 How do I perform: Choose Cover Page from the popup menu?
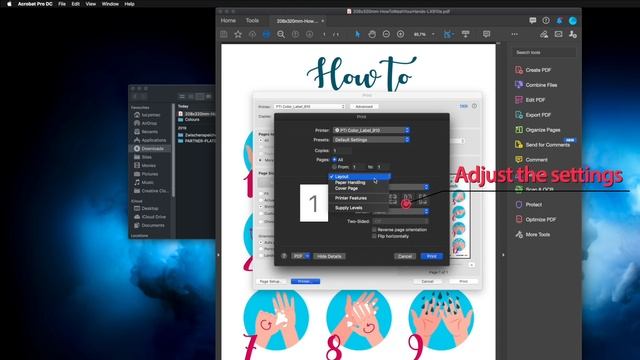[x=347, y=189]
